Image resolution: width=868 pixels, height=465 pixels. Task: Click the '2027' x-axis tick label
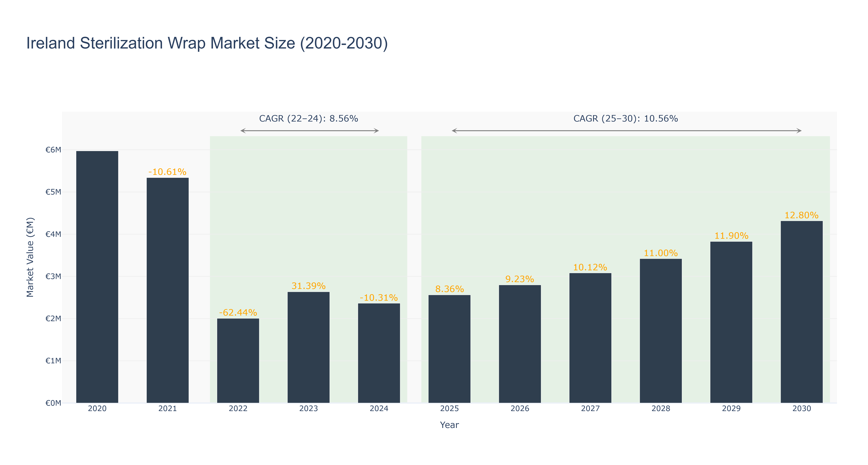(x=590, y=409)
